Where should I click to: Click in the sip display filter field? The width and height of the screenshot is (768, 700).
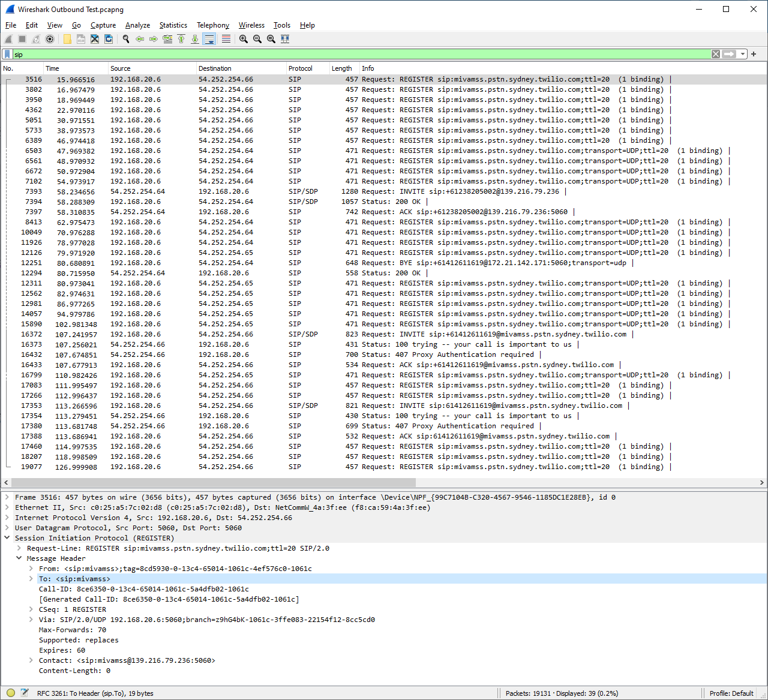(360, 54)
